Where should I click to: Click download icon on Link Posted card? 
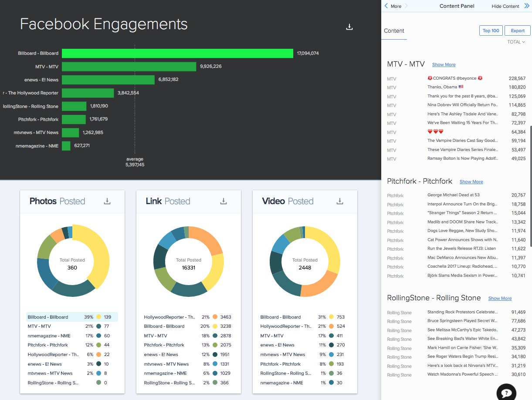224,201
